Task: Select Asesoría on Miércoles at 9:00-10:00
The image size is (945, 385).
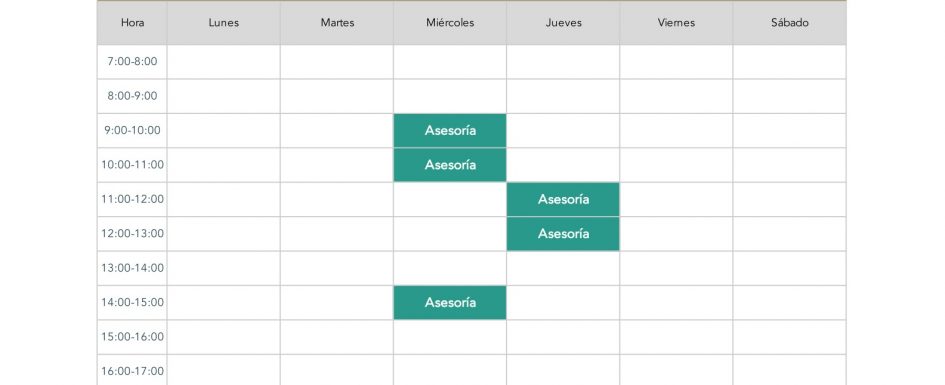Action: click(x=450, y=130)
